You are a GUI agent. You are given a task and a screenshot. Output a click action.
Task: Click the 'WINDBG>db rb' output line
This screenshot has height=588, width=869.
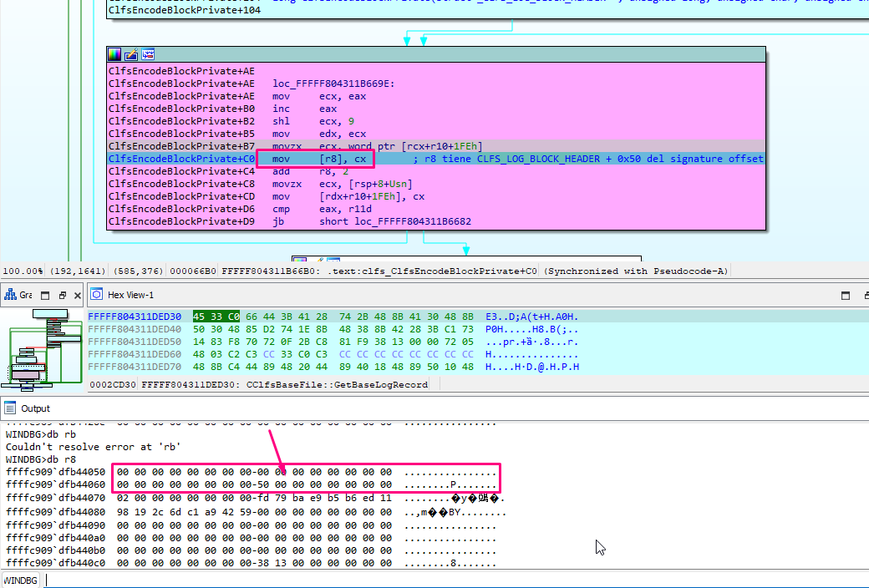click(41, 434)
